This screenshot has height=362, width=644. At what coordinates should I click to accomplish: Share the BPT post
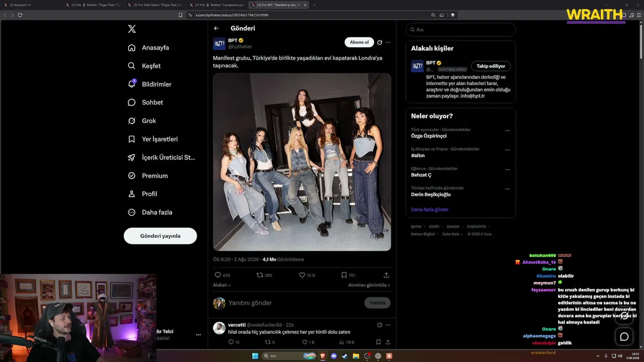[x=386, y=275]
